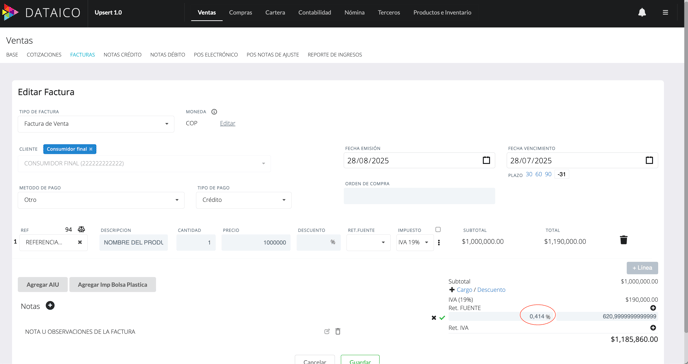Delete line 1 with trash icon

pyautogui.click(x=624, y=240)
